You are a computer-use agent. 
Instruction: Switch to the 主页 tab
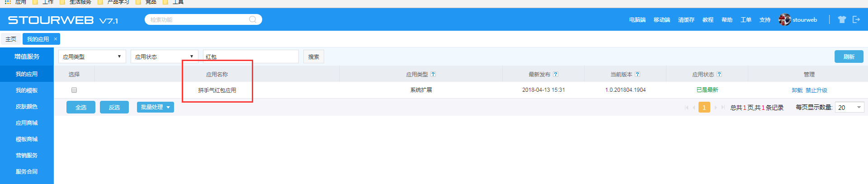pyautogui.click(x=11, y=39)
